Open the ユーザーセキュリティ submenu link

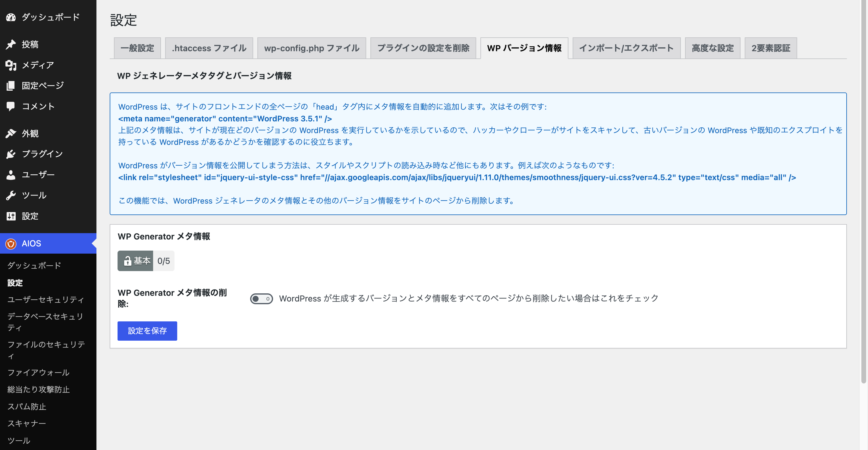pyautogui.click(x=46, y=299)
